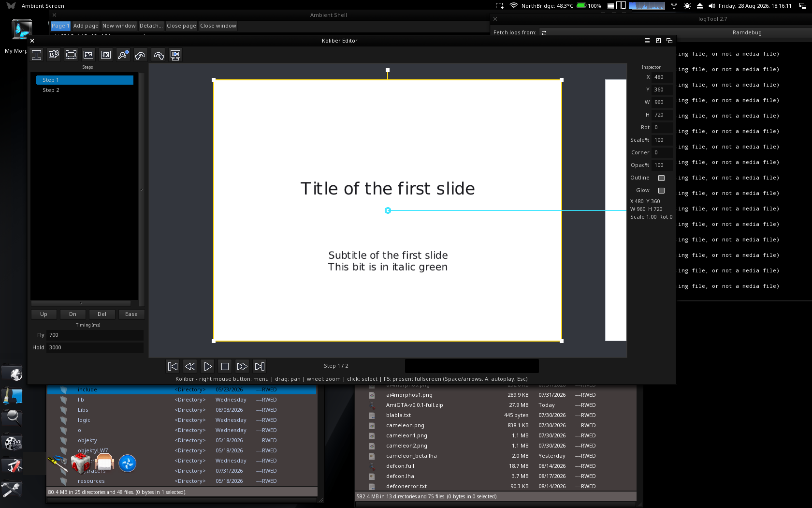Click Close page in Ambient Shell
Viewport: 812px width, 508px height.
(x=181, y=26)
